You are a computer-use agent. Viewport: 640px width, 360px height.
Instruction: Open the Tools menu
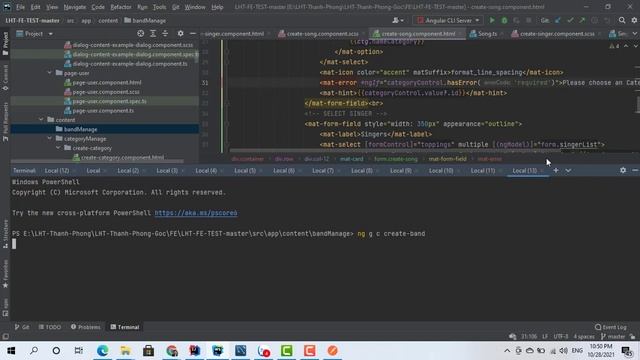pos(159,7)
